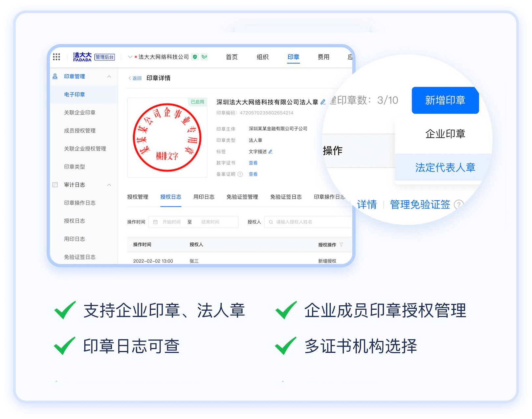Open sidebar 授权日志 under 审计日志

point(75,221)
